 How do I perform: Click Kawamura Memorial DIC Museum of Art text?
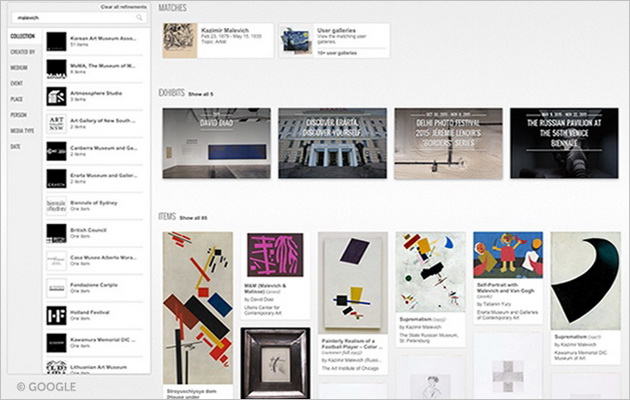581,355
